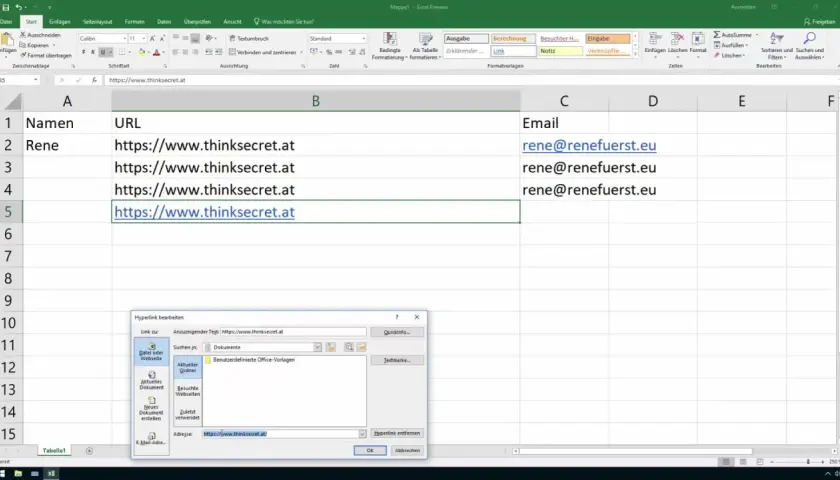The height and width of the screenshot is (480, 840).
Task: Open the Calibri font name dropdown
Action: (x=124, y=39)
